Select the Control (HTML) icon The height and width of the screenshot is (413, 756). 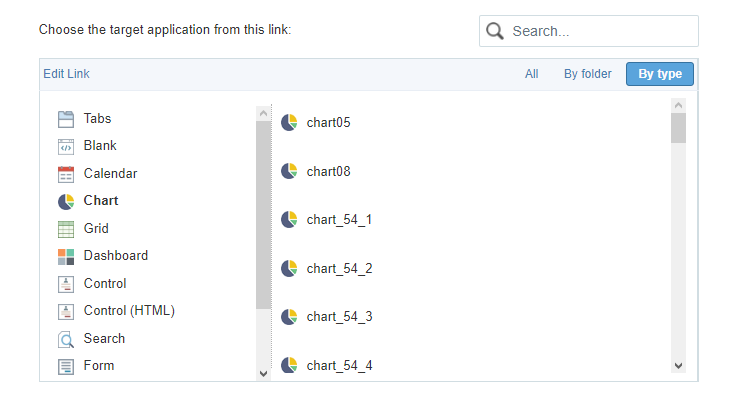[x=66, y=311]
